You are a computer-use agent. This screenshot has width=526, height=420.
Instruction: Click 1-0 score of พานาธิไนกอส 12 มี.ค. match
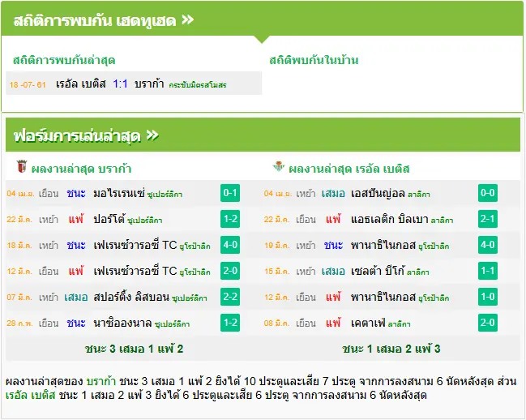(x=487, y=297)
